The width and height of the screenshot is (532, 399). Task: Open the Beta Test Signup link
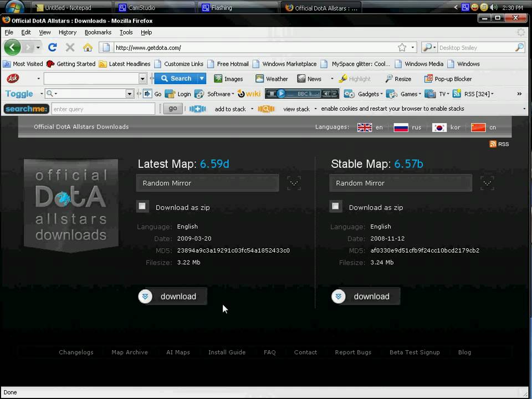[415, 352]
